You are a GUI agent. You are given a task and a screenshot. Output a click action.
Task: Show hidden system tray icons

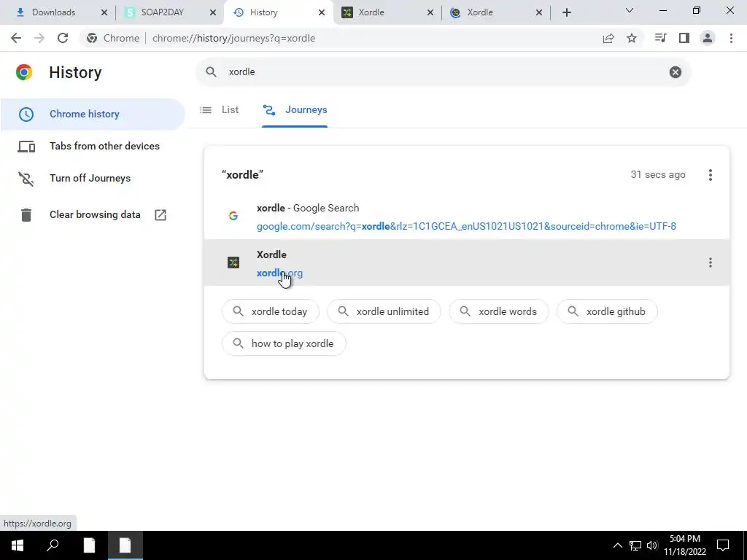[617, 545]
